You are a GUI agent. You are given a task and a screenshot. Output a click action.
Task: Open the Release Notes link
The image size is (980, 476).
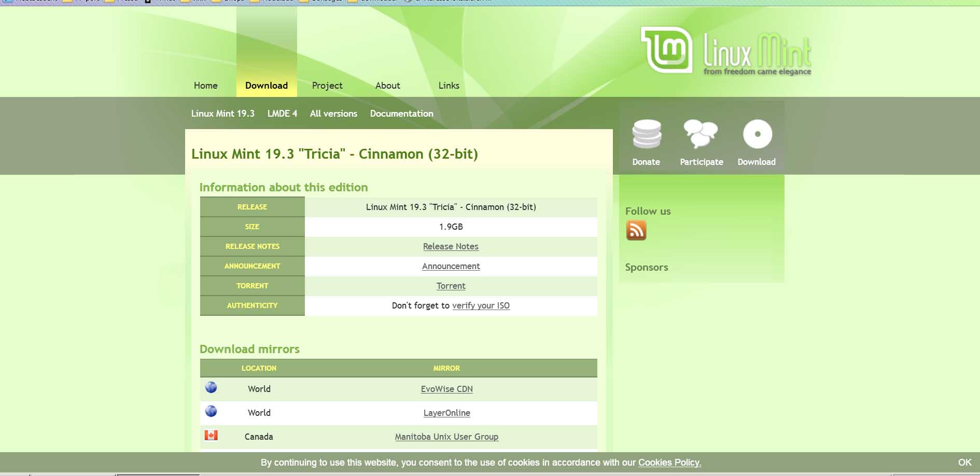tap(451, 246)
